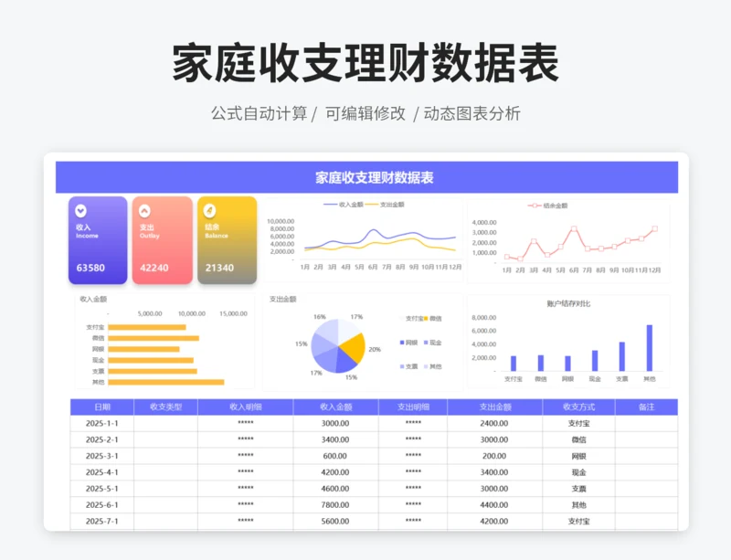Click 微信 in the 2025-2-1 table row
731x560 pixels.
pos(578,439)
